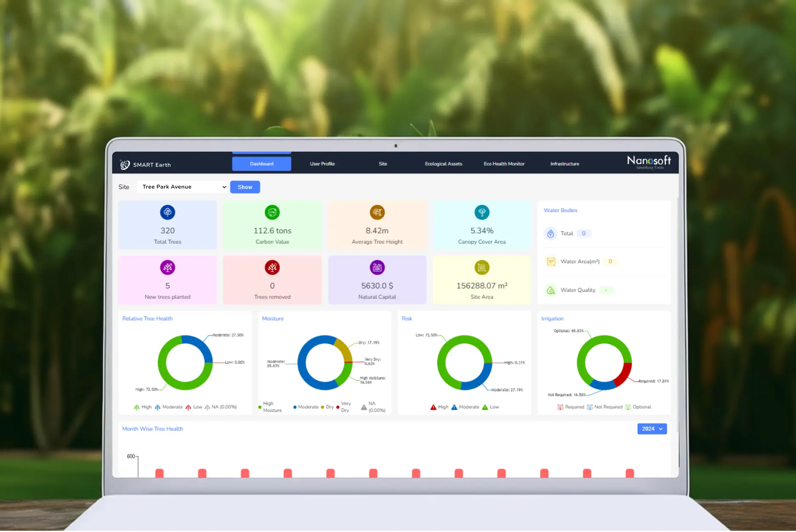The width and height of the screenshot is (796, 532).
Task: Click the New trees planted icon
Action: point(167,267)
